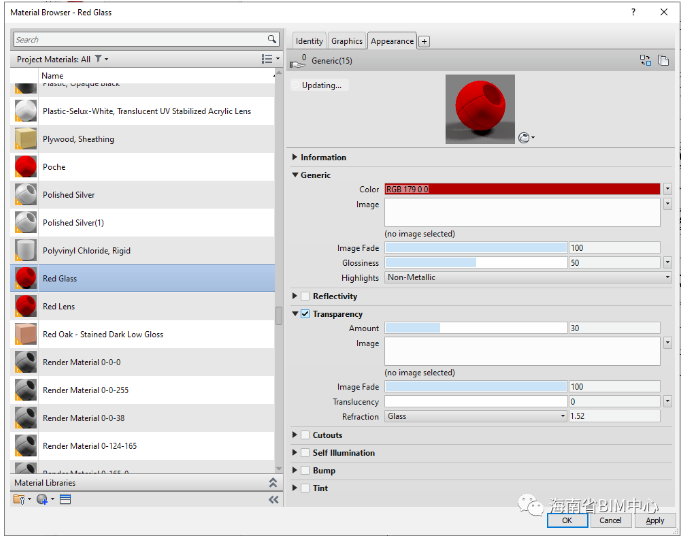Image resolution: width=688 pixels, height=539 pixels.
Task: Expand the Self Illumination section arrow
Action: click(x=295, y=453)
